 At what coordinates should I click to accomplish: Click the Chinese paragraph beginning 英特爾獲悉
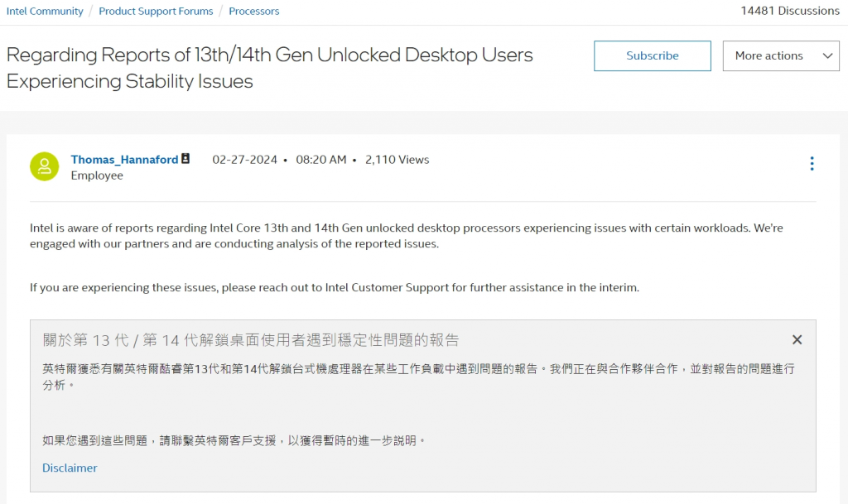point(418,377)
